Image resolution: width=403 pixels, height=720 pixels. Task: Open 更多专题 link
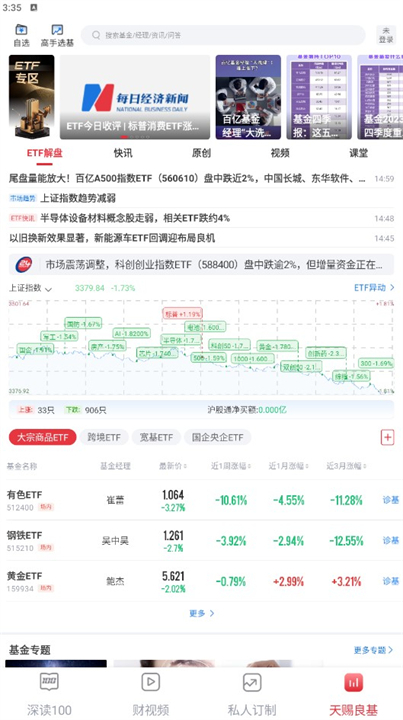click(374, 650)
